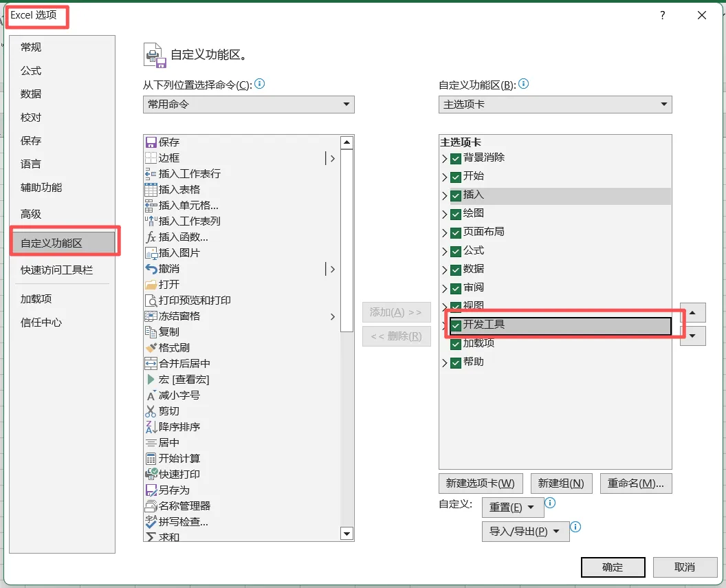Uncheck the 页面布局 tab checkbox
The image size is (726, 588).
tap(456, 232)
